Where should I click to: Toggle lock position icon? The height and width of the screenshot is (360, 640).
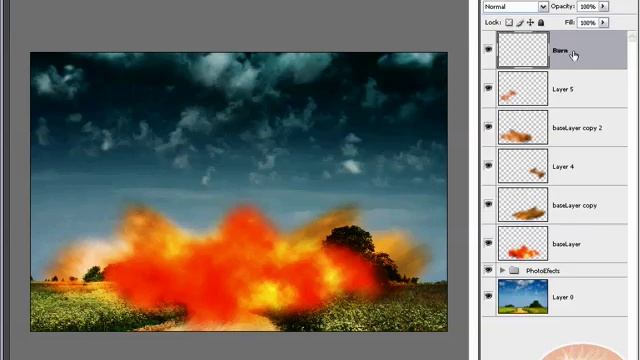point(530,23)
